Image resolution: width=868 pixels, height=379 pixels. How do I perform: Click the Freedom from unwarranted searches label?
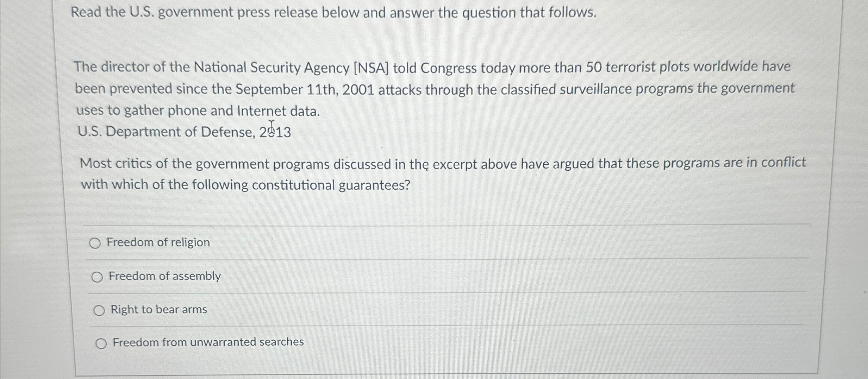208,342
